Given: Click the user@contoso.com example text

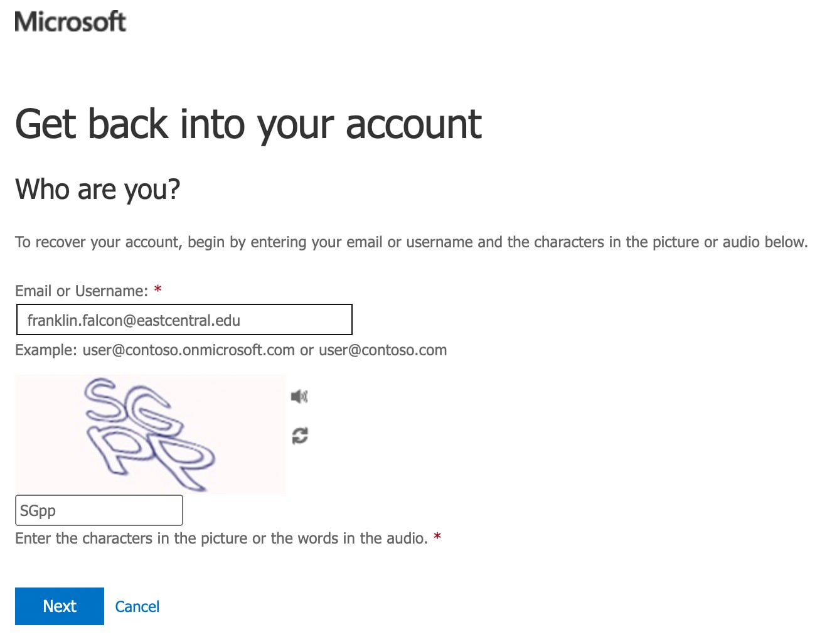Looking at the screenshot, I should [383, 350].
